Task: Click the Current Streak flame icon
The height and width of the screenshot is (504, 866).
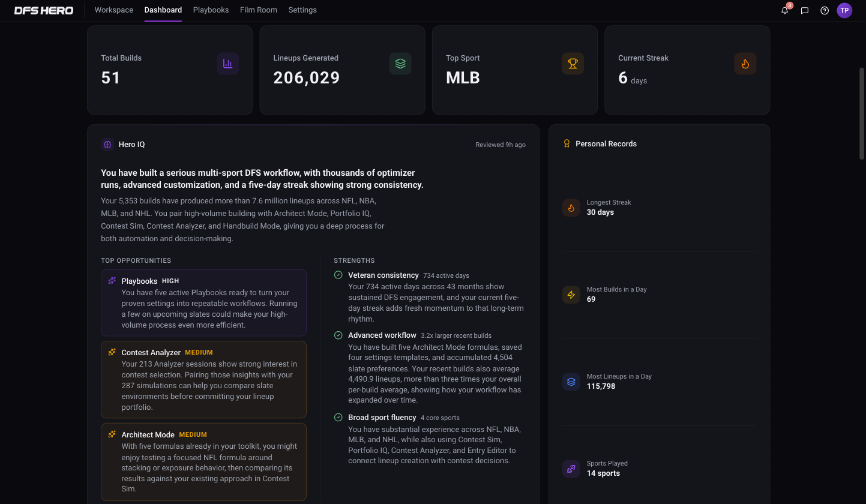Action: click(745, 64)
